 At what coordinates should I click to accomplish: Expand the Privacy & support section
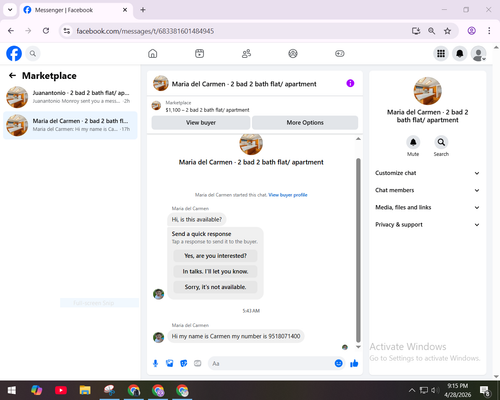(x=427, y=225)
